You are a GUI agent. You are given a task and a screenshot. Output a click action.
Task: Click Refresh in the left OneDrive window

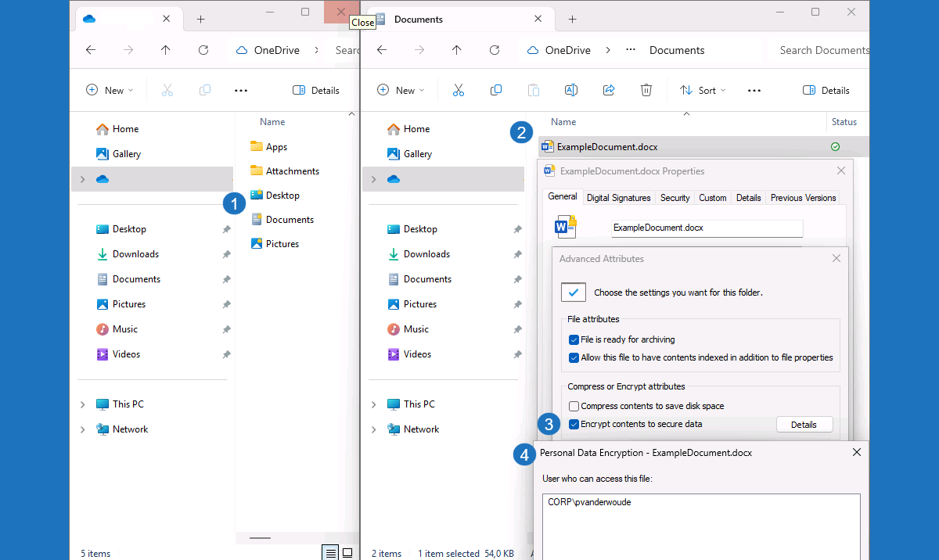point(203,50)
